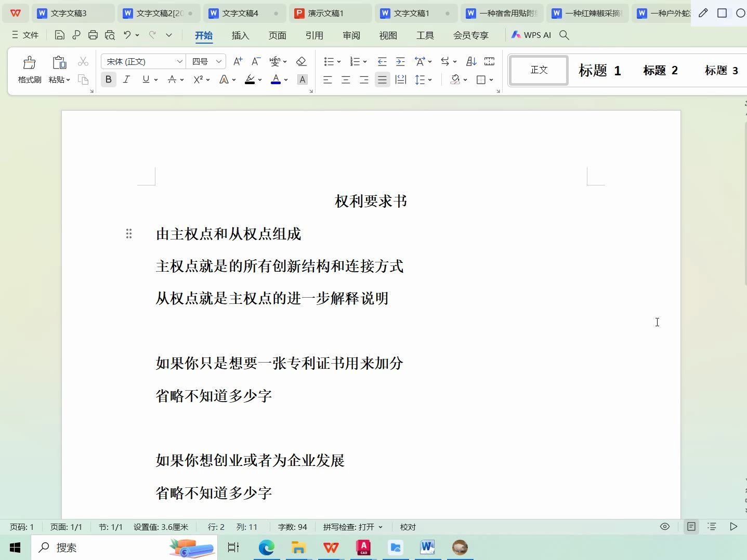747x560 pixels.
Task: Click the Center alignment icon
Action: [x=346, y=79]
